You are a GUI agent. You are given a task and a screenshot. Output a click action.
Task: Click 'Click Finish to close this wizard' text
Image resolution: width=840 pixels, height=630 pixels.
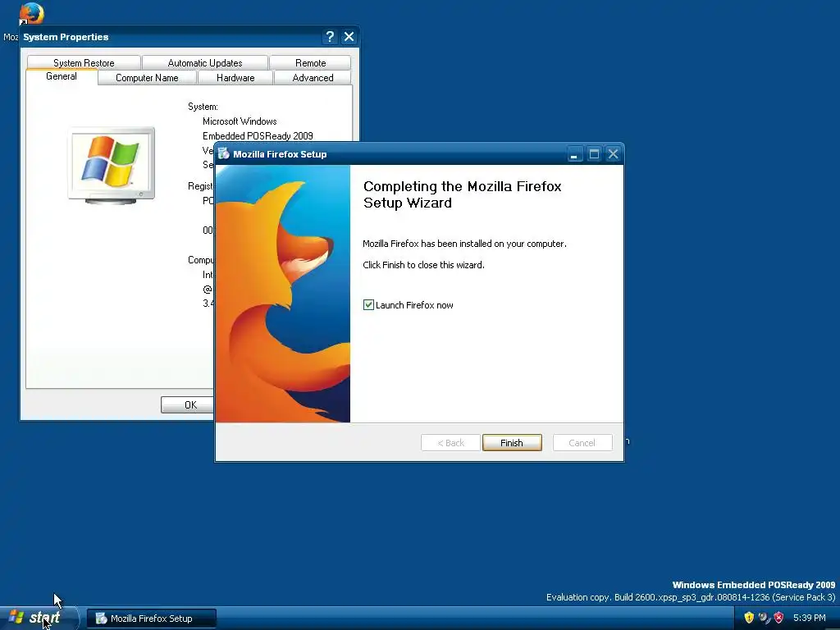pos(423,265)
